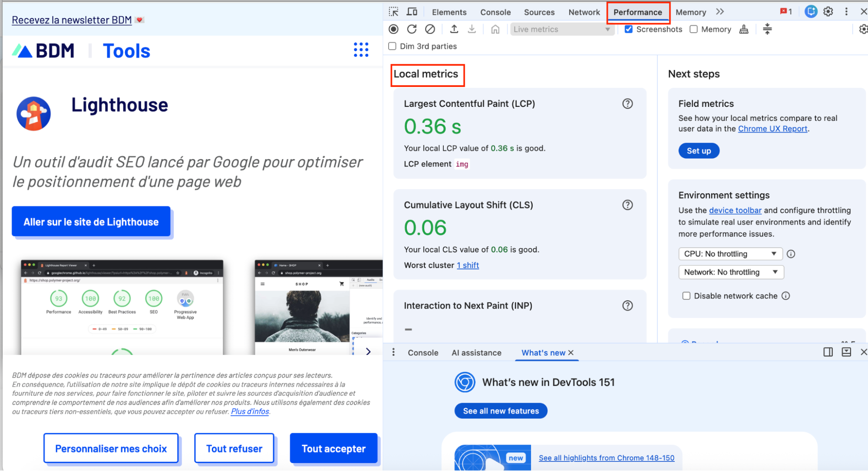Enable the Memory checkbox
This screenshot has height=471, width=868.
[x=693, y=29]
